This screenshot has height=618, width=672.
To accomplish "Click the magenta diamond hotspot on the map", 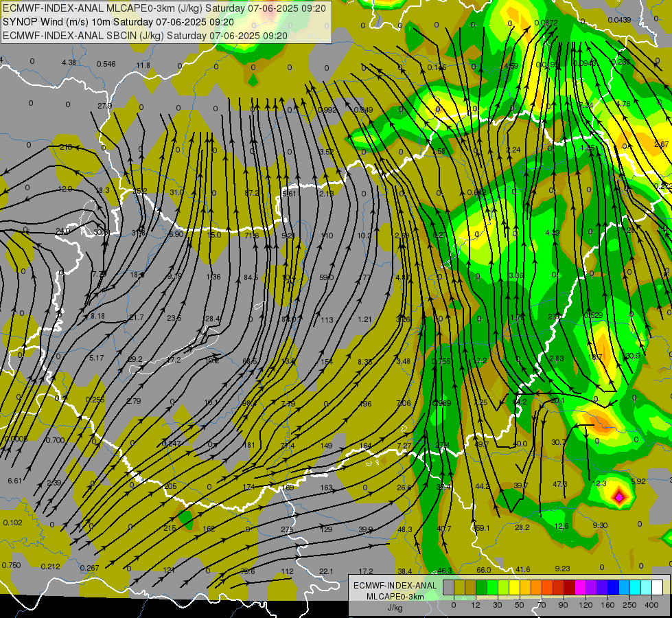I will [x=619, y=497].
